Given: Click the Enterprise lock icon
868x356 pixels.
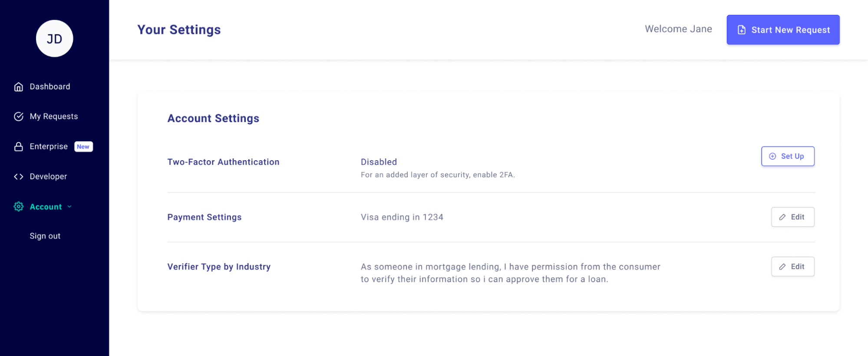Looking at the screenshot, I should tap(18, 147).
